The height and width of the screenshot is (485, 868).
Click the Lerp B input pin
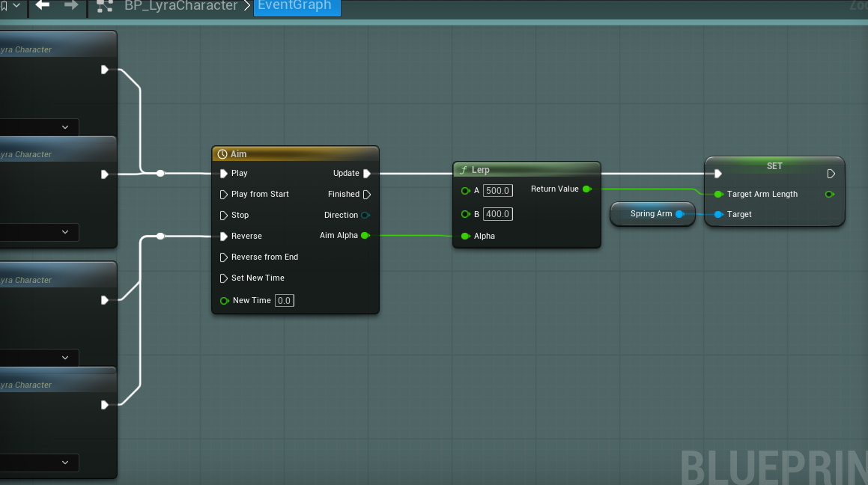pos(466,214)
